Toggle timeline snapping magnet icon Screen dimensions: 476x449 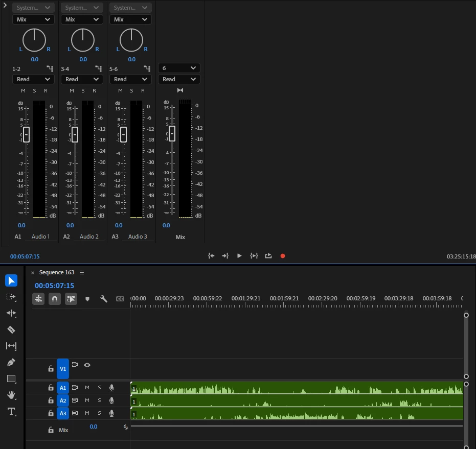click(55, 299)
